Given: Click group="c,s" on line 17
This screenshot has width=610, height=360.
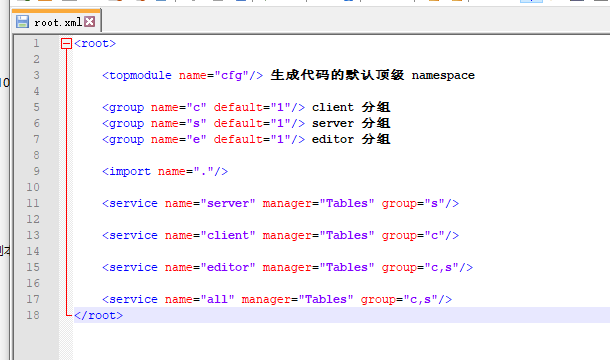Looking at the screenshot, I should click(400, 299).
